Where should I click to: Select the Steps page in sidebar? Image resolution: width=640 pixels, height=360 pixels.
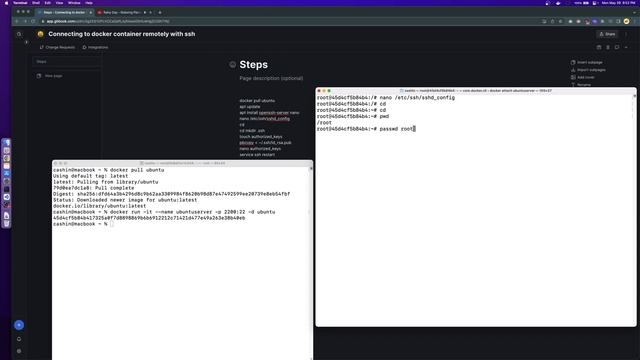pos(66,62)
